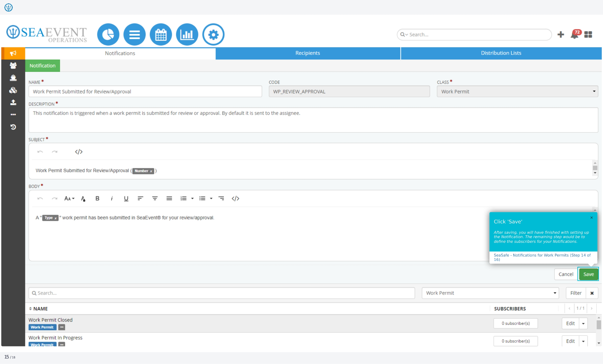The width and height of the screenshot is (603, 364).
Task: Click the notifications list search field
Action: coord(221,293)
